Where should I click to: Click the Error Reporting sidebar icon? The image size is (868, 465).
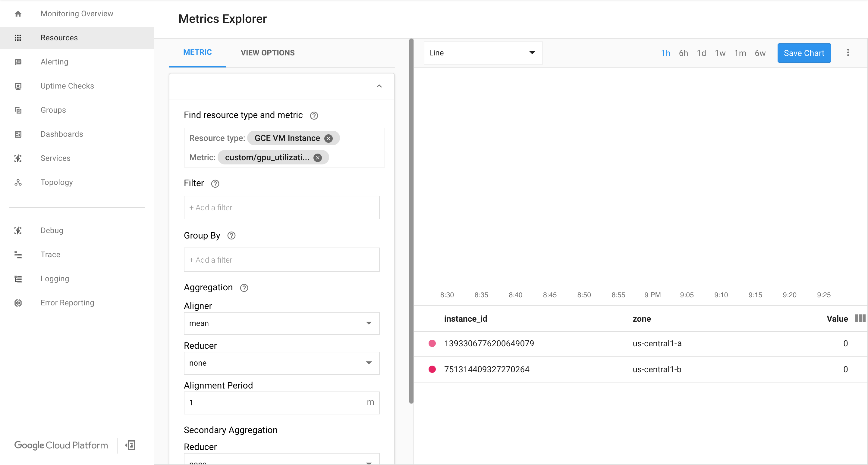tap(18, 303)
